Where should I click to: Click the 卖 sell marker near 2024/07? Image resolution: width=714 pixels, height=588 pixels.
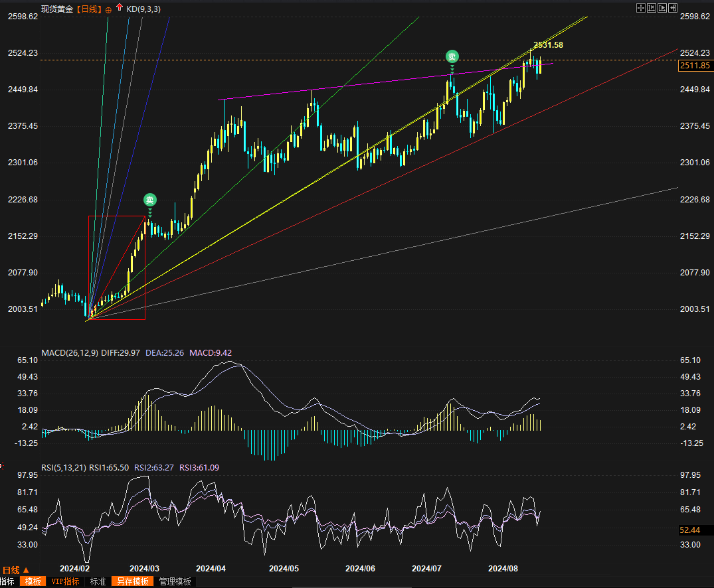tap(452, 56)
